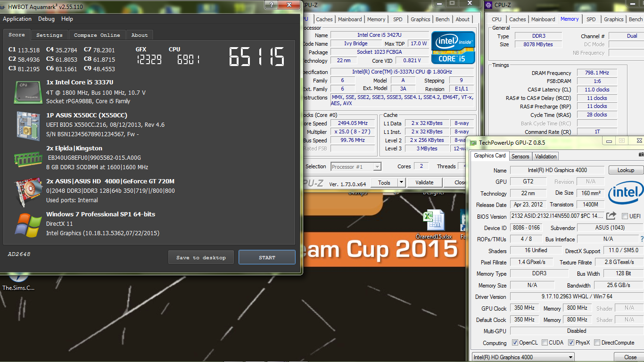Open the Help menu in HWBOT Aquamark

point(67,19)
